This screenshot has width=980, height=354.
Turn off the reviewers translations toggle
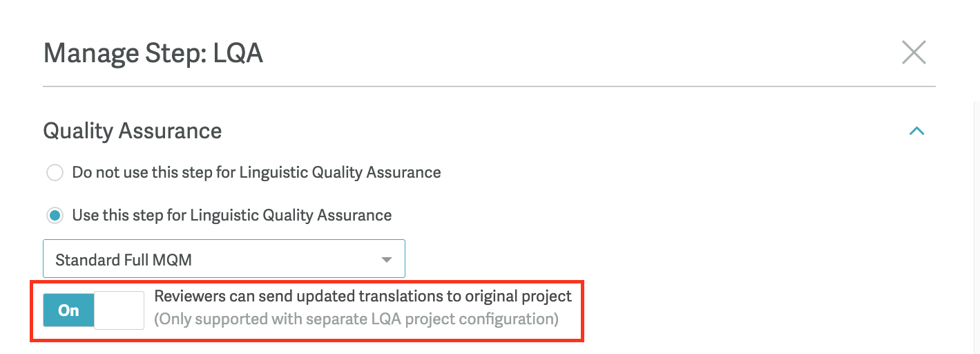point(94,310)
